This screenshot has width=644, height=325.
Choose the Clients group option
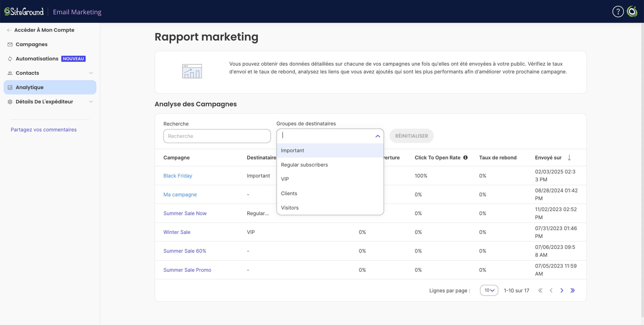coord(330,194)
